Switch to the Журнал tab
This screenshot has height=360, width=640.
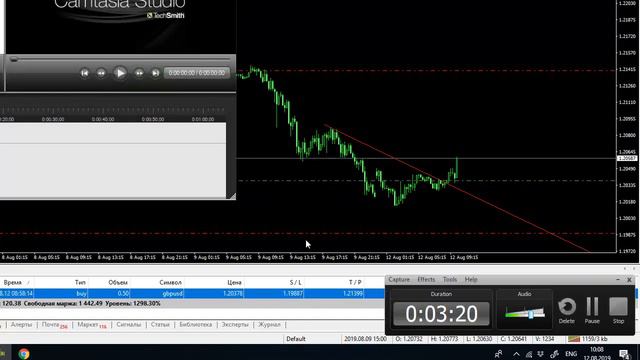tap(269, 324)
